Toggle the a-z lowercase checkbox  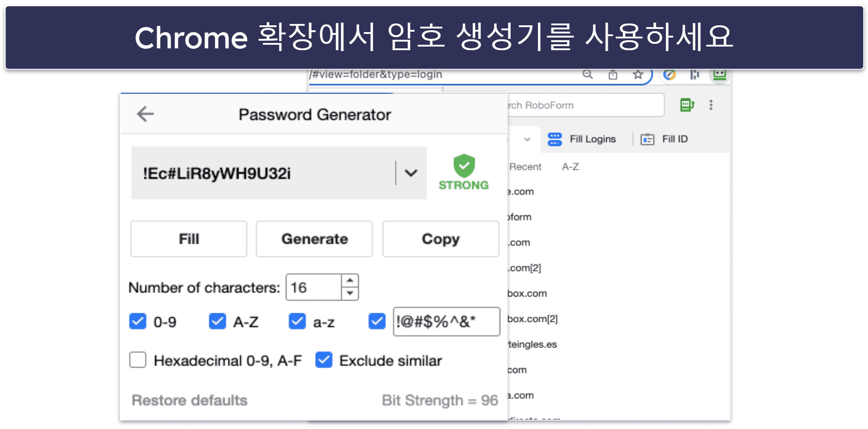(297, 321)
